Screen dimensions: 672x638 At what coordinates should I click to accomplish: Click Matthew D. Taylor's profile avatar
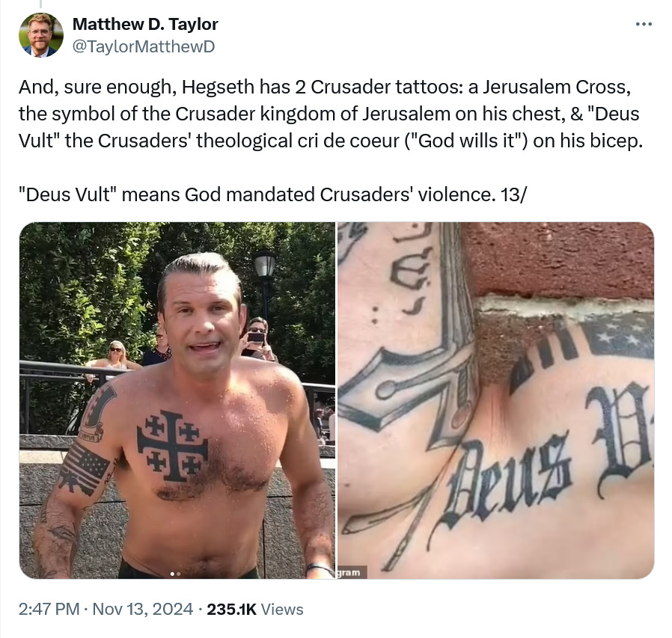pyautogui.click(x=41, y=35)
